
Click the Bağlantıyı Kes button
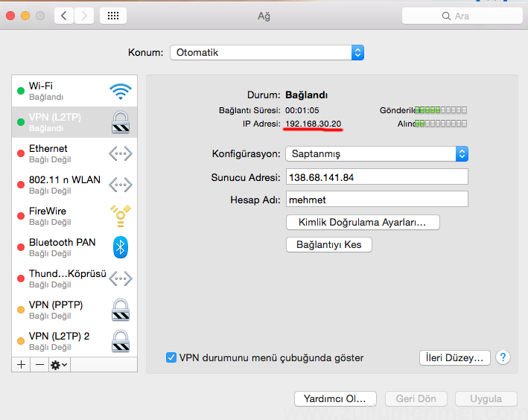pyautogui.click(x=328, y=244)
